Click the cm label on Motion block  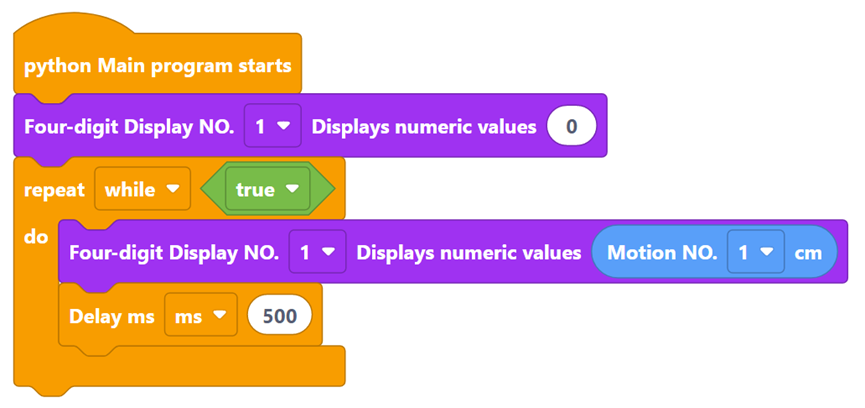tap(808, 252)
